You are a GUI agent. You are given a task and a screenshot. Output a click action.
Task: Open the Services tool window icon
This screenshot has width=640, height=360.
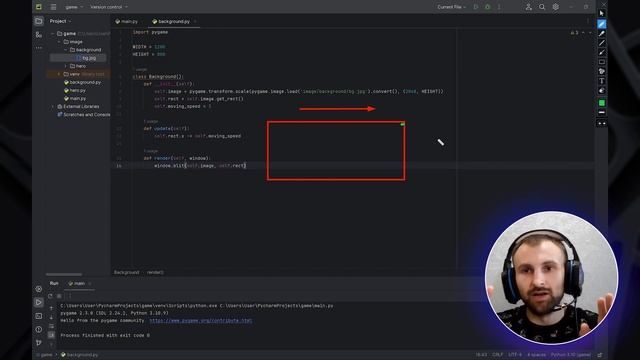(x=39, y=289)
